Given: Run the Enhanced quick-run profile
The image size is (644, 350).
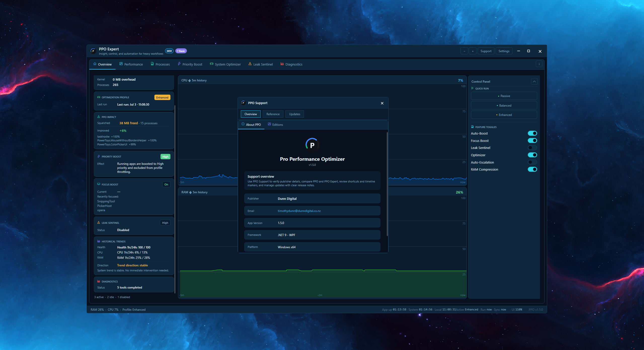Looking at the screenshot, I should click(504, 115).
